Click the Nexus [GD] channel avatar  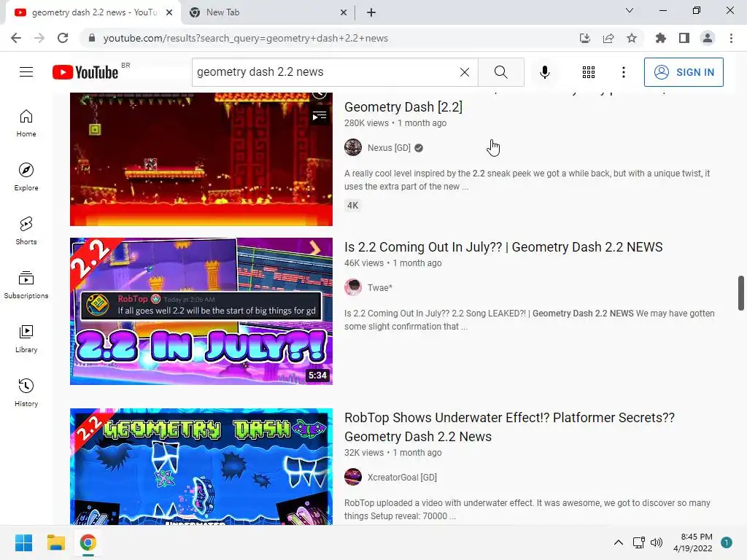tap(353, 147)
